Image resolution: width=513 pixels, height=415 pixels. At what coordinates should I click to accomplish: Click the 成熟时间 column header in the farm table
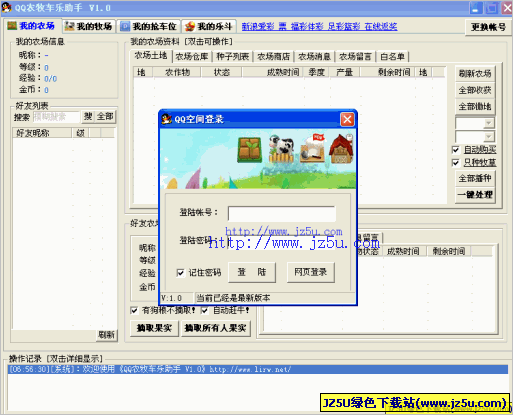tap(273, 72)
